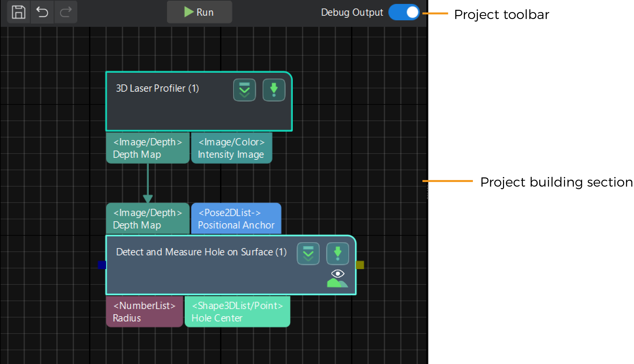Click the blue connector on step's left edge
This screenshot has height=364, width=634.
102,265
